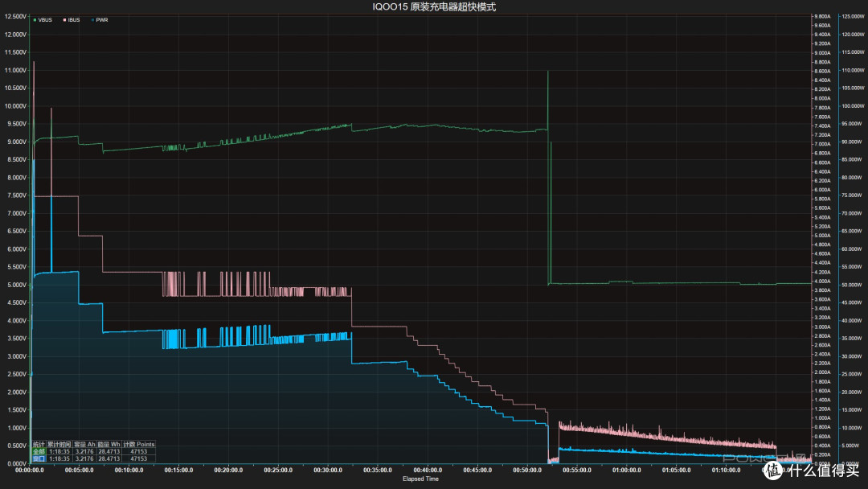Click the 125.000W power axis label
Screen dimensions: 868x489
853,17
